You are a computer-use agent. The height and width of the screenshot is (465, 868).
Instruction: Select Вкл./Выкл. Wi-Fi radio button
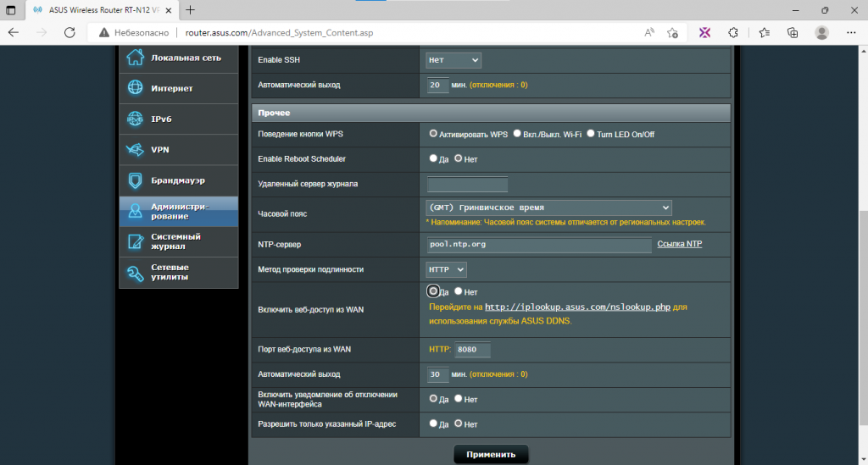(x=517, y=134)
